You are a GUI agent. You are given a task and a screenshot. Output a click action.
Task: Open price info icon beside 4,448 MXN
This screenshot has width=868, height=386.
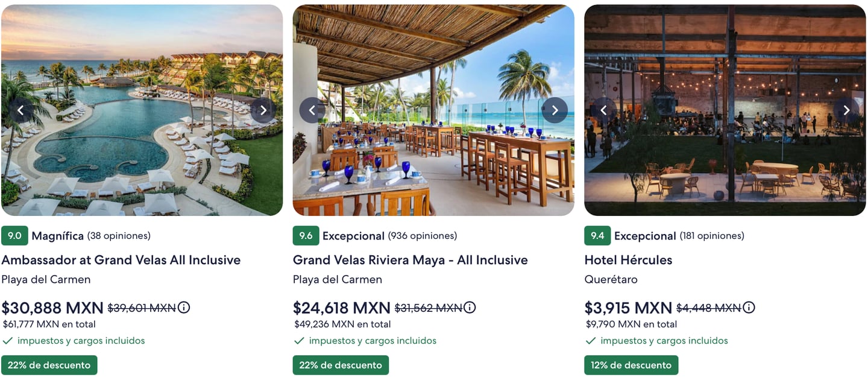pyautogui.click(x=749, y=308)
